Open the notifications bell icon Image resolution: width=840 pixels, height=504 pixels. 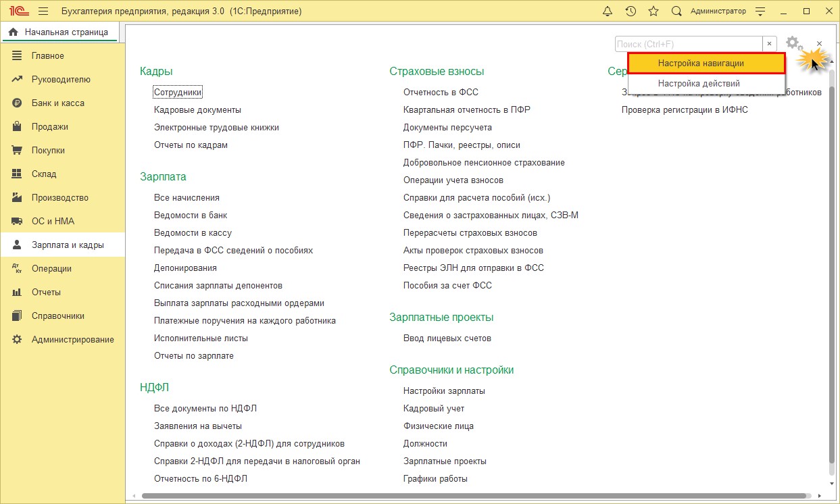pyautogui.click(x=608, y=11)
